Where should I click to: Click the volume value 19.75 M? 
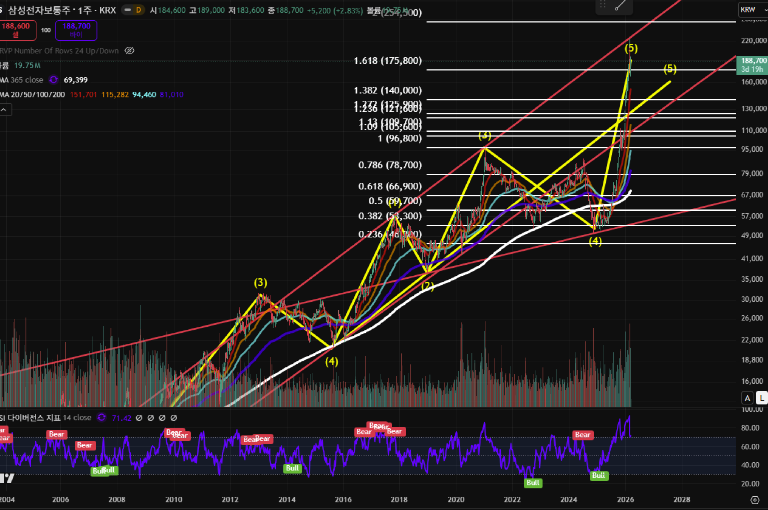point(27,65)
